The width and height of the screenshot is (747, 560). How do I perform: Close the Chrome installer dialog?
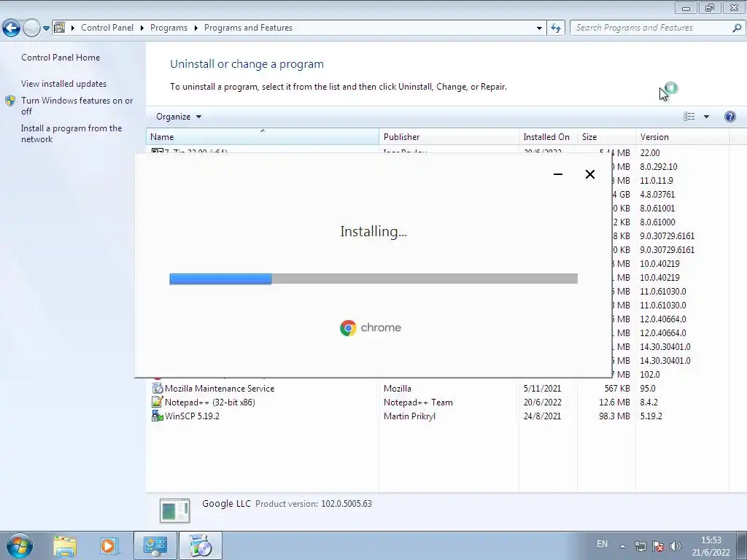[589, 174]
